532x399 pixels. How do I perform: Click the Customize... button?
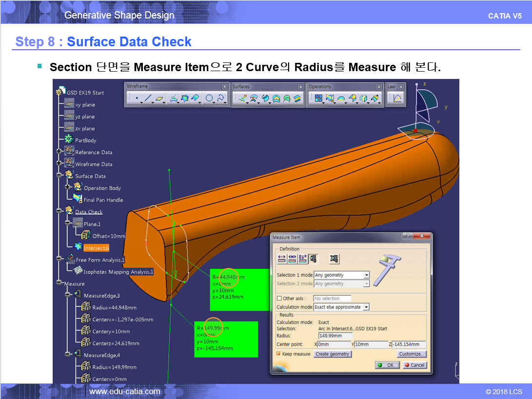(x=412, y=354)
